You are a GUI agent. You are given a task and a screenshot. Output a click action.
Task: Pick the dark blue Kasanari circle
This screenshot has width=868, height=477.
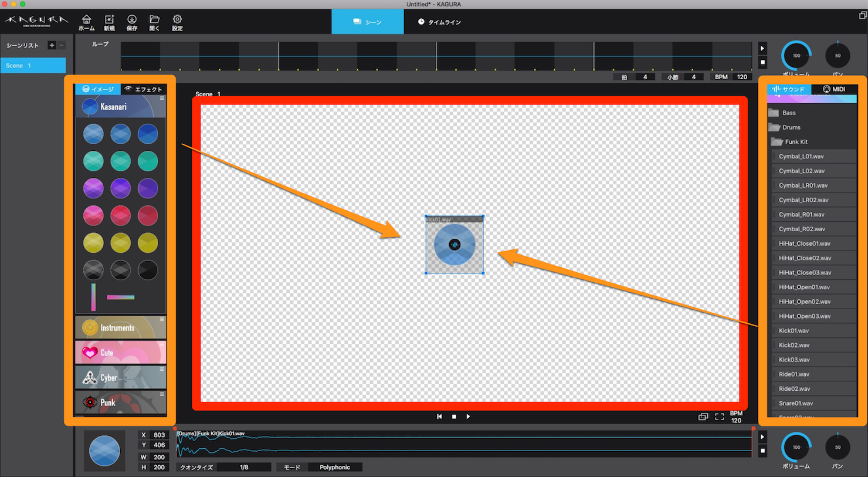[148, 134]
